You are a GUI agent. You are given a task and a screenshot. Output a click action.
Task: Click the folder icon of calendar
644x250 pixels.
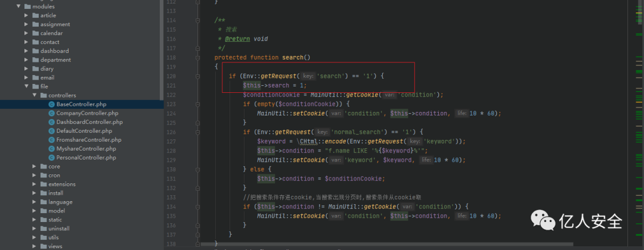(x=35, y=33)
